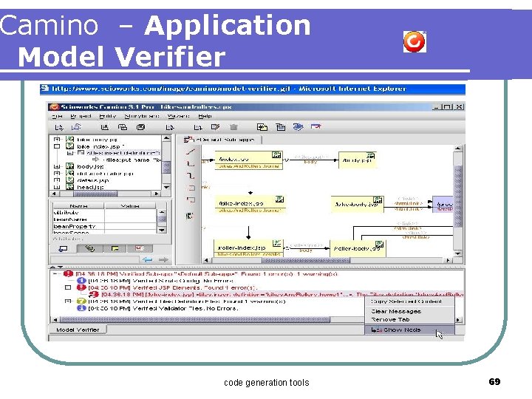Click the Camino logo on slide header

(x=415, y=41)
